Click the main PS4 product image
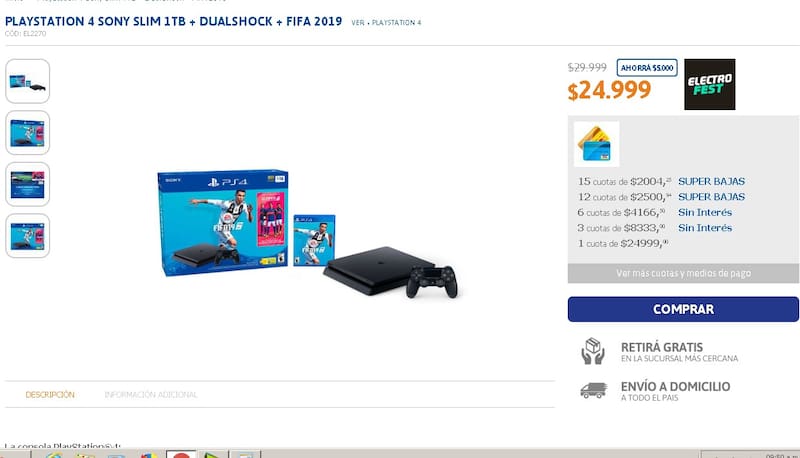The width and height of the screenshot is (800, 458). 308,234
